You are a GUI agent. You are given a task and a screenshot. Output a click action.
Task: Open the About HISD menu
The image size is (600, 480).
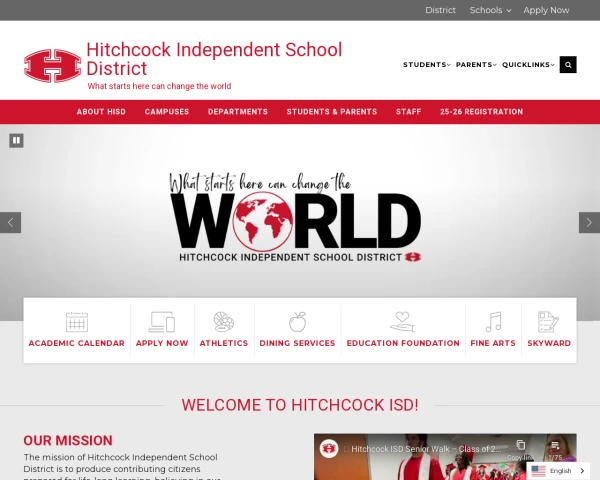tap(101, 112)
